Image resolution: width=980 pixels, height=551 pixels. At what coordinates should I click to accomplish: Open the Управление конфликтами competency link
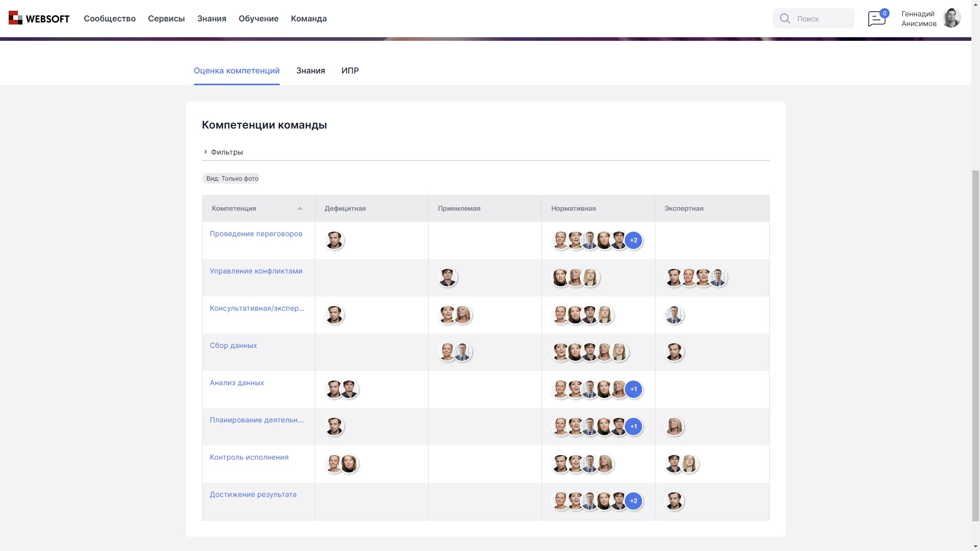pyautogui.click(x=256, y=271)
